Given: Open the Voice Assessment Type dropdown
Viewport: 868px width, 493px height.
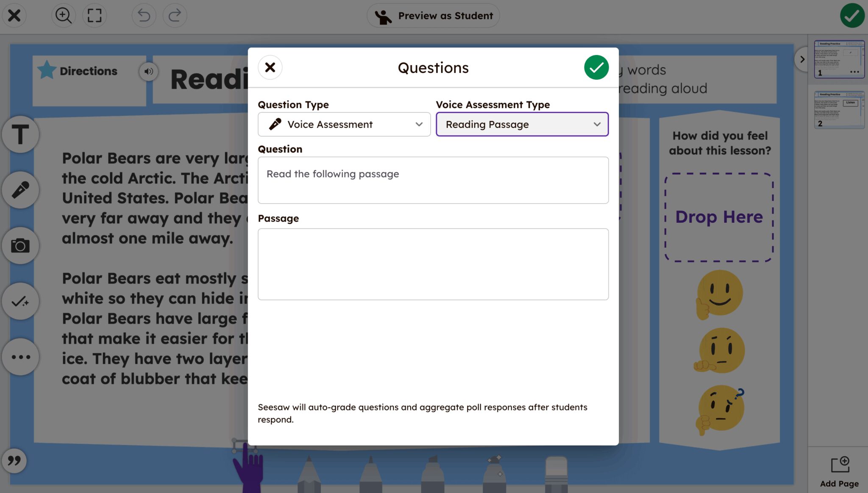Looking at the screenshot, I should point(522,124).
